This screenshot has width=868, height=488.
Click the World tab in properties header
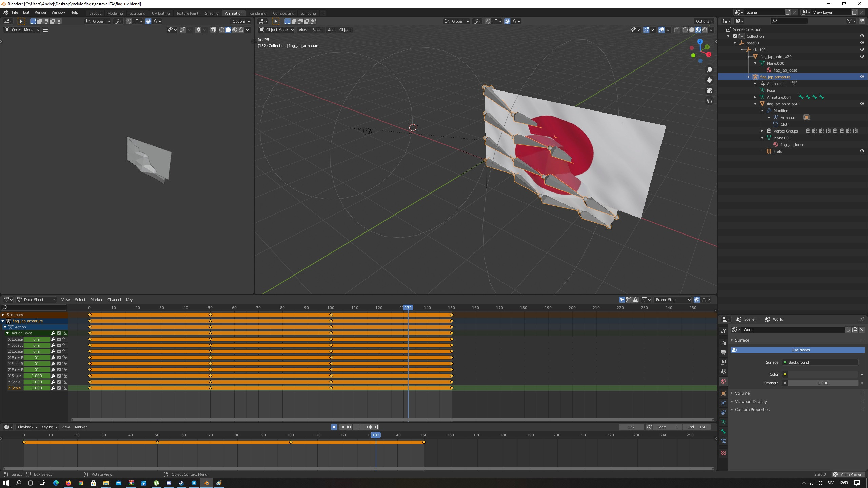[x=774, y=319]
